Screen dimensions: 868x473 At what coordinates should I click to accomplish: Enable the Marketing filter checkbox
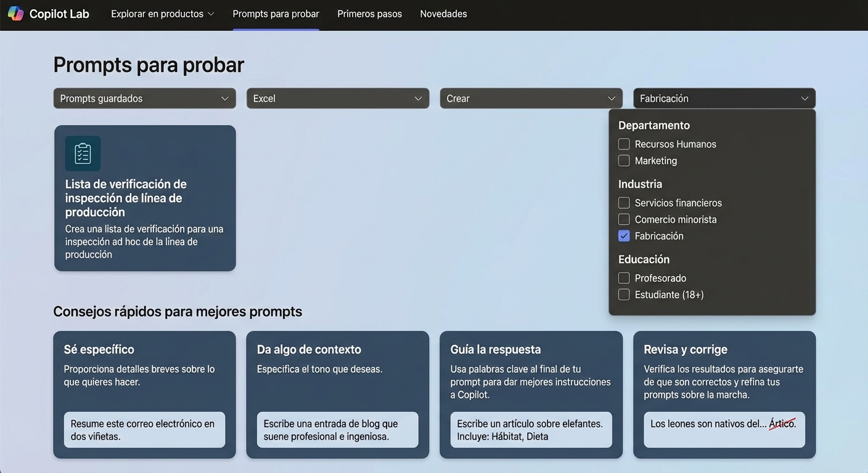click(623, 160)
